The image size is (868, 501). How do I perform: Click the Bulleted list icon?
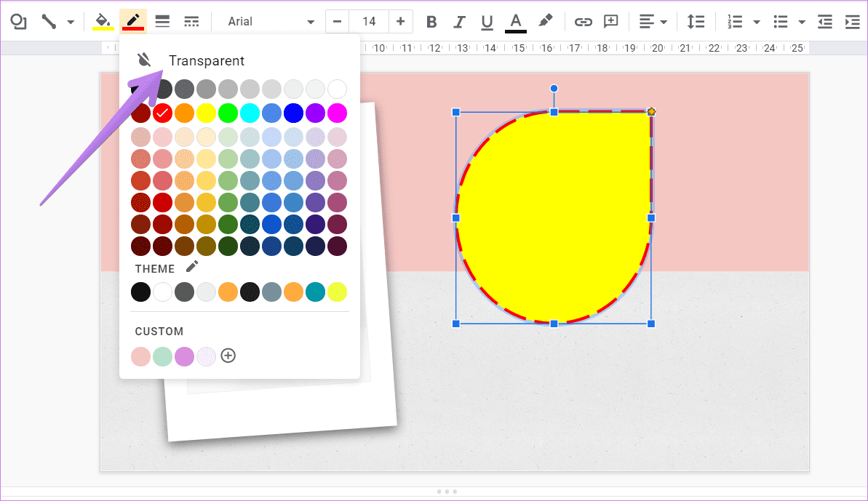point(781,22)
